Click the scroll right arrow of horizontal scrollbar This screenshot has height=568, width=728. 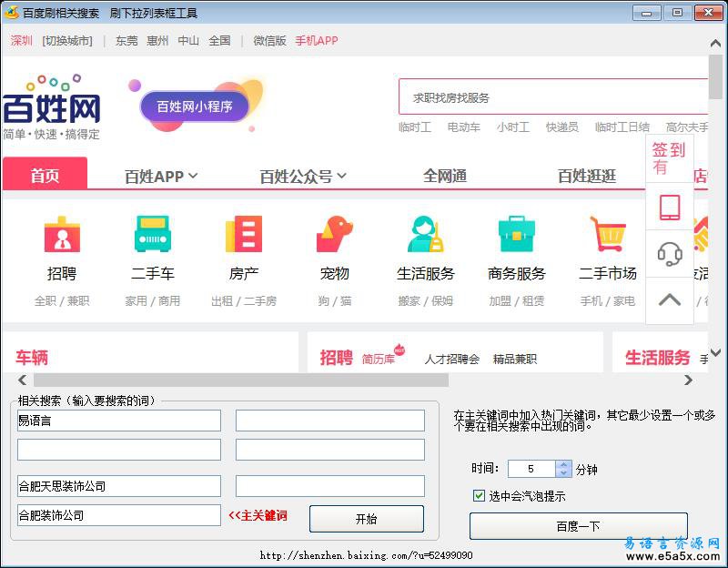[x=688, y=380]
